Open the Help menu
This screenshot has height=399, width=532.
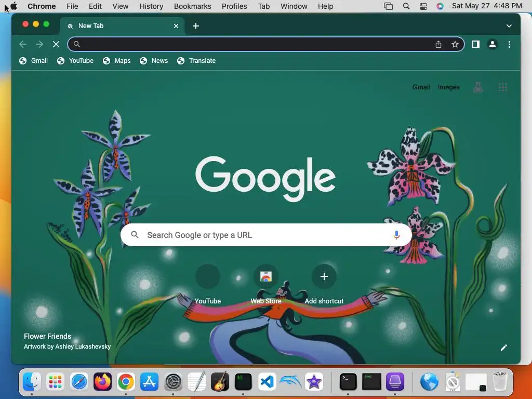325,6
